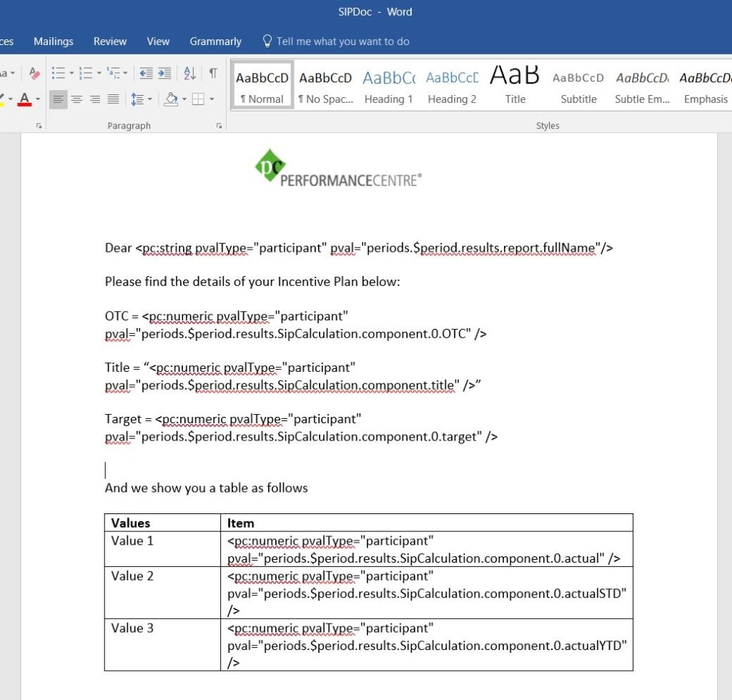Image resolution: width=732 pixels, height=700 pixels.
Task: Apply shading paint bucket
Action: pos(172,99)
